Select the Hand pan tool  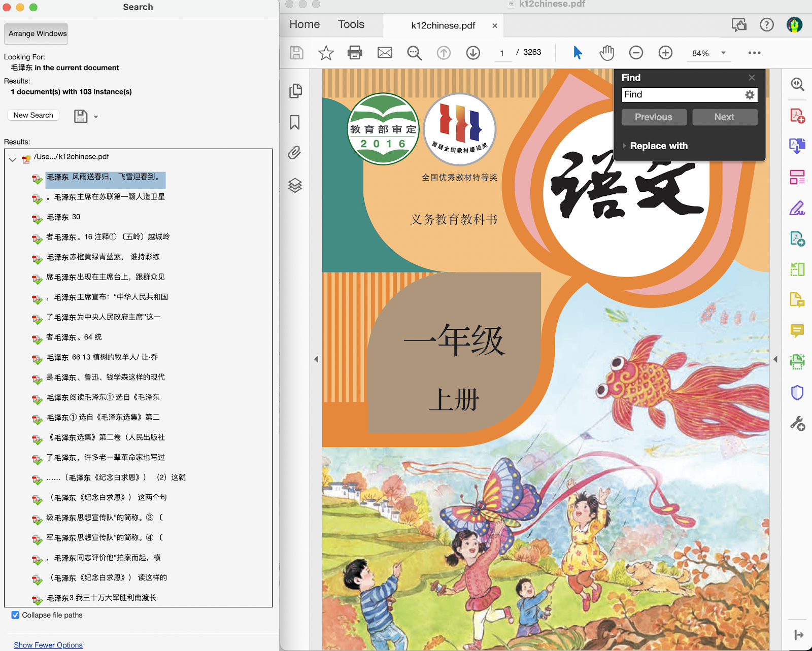click(x=606, y=53)
